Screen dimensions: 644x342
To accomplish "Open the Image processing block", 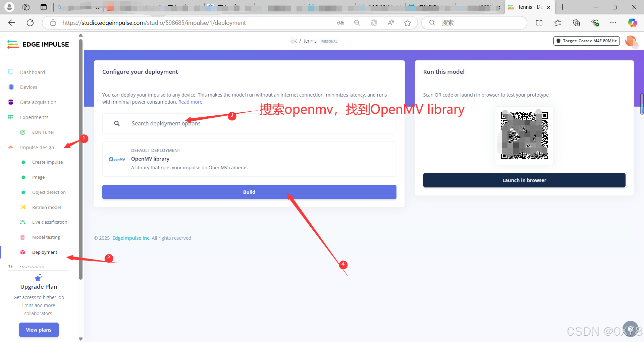I will (x=38, y=177).
